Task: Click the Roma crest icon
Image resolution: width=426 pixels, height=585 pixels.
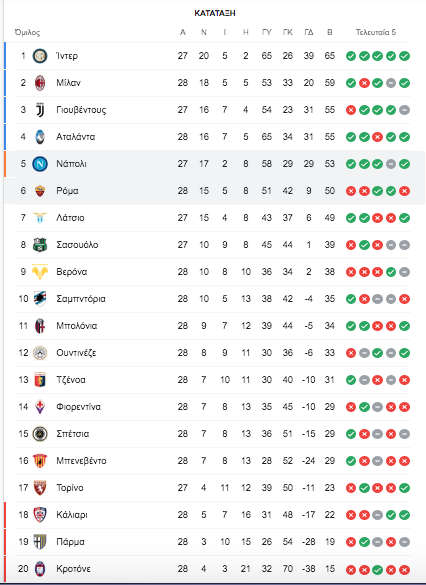Action: [x=40, y=191]
